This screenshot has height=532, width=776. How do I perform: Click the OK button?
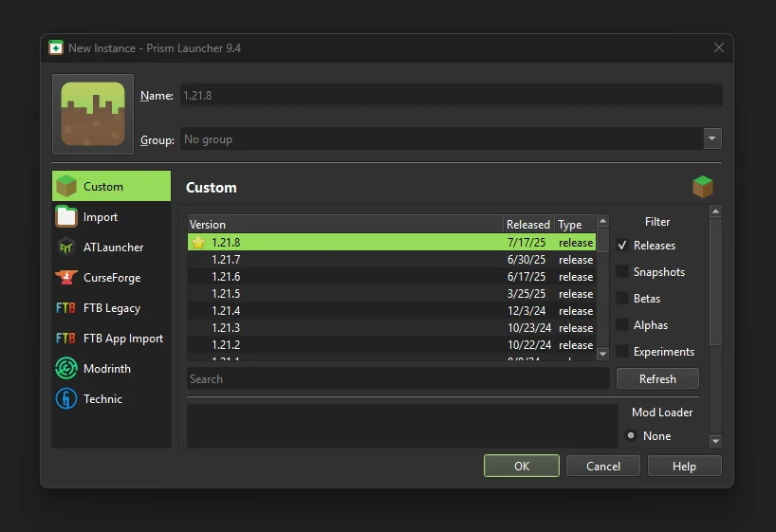pyautogui.click(x=522, y=466)
